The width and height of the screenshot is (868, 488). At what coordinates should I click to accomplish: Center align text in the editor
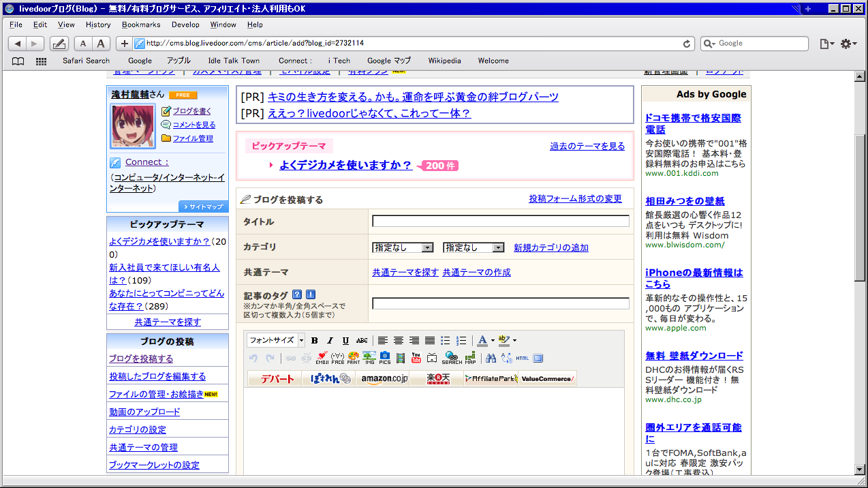tap(399, 340)
